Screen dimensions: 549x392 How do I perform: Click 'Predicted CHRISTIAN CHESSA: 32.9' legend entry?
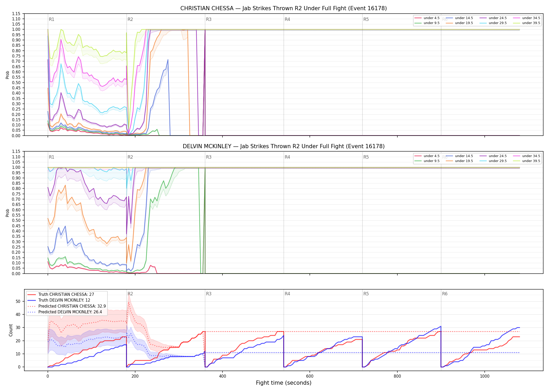(67, 306)
